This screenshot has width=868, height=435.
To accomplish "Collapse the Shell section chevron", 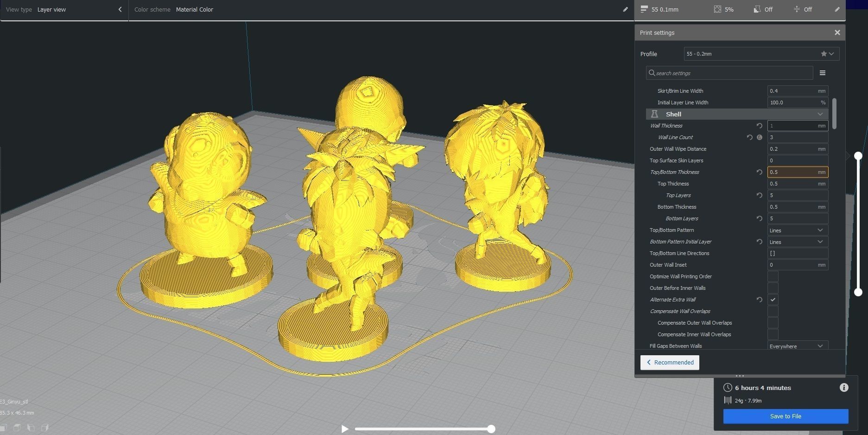I will 820,114.
